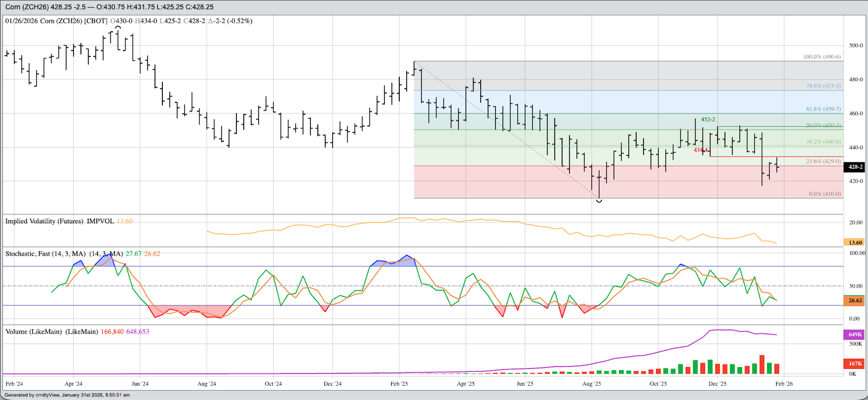Click the swing-high arc marker above May 2024 bar
Viewport: 868px width, 400px height.
tap(118, 28)
